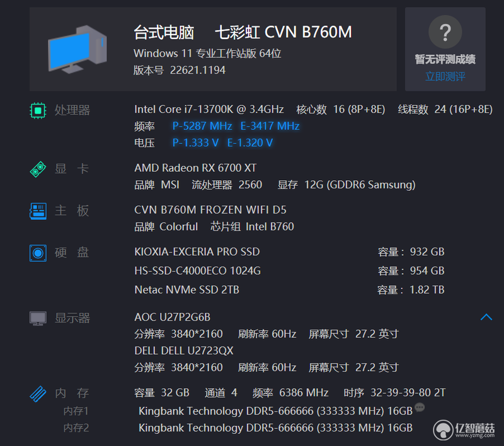Click the 内存2 row label
Image resolution: width=504 pixels, height=446 pixels.
pyautogui.click(x=76, y=428)
